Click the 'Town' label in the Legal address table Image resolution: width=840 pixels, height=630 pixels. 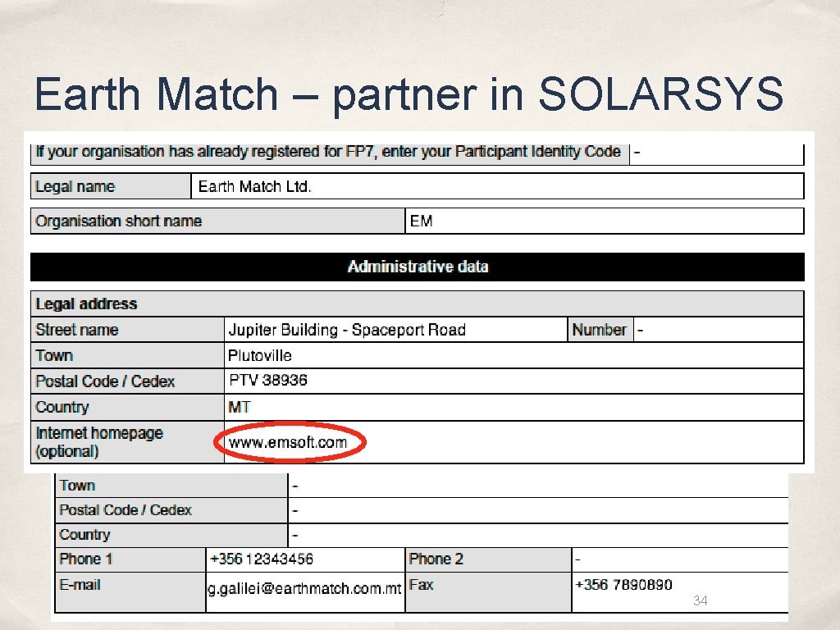(x=54, y=355)
